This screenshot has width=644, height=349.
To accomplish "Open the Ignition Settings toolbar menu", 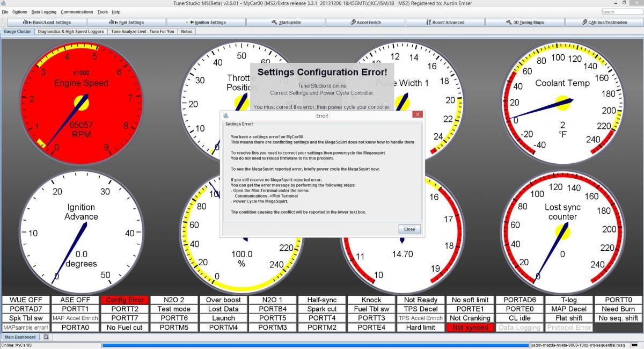I will (206, 22).
